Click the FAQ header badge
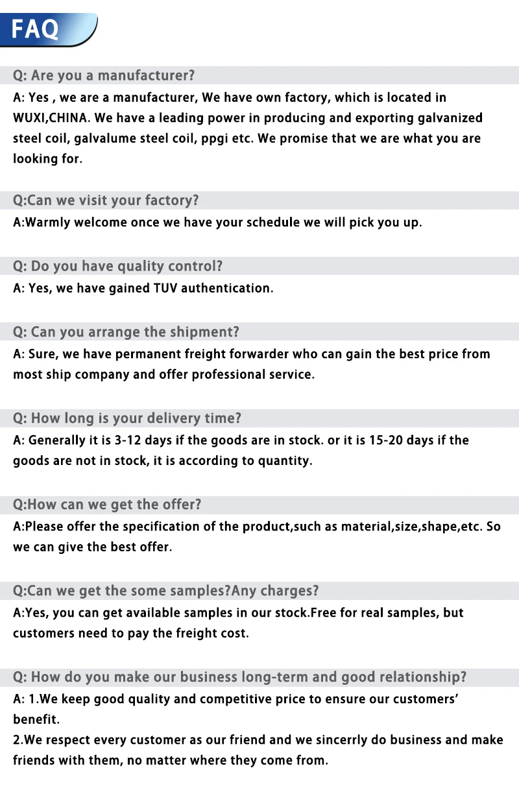Screen dimensions: 519x812 [x=49, y=29]
